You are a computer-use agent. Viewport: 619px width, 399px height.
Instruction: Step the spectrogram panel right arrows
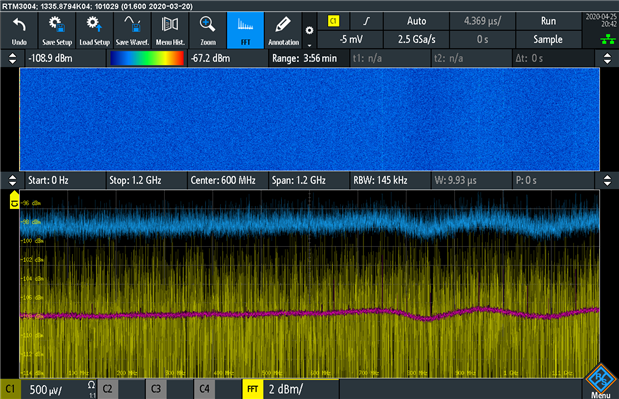pyautogui.click(x=607, y=58)
